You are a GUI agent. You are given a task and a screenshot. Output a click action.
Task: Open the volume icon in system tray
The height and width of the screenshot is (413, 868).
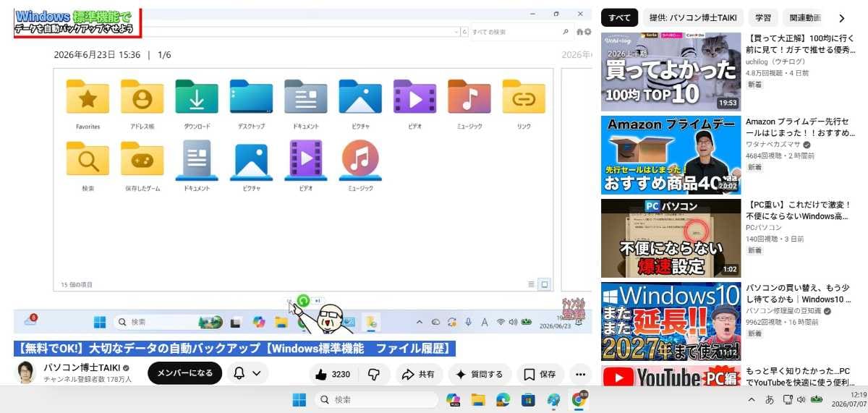(801, 399)
